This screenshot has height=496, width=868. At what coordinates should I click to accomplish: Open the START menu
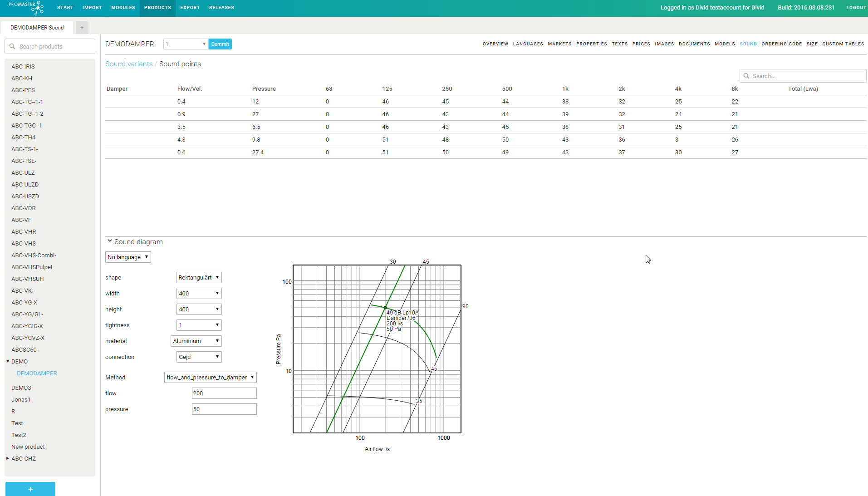[x=65, y=8]
